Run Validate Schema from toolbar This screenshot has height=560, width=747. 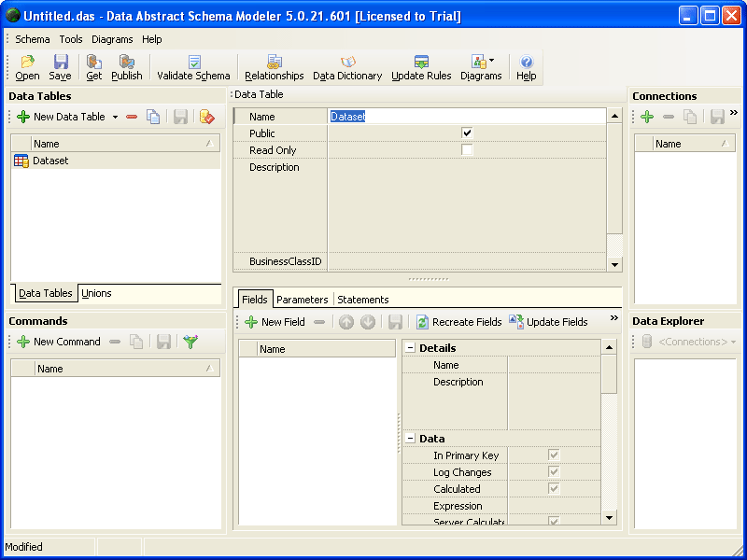tap(193, 67)
